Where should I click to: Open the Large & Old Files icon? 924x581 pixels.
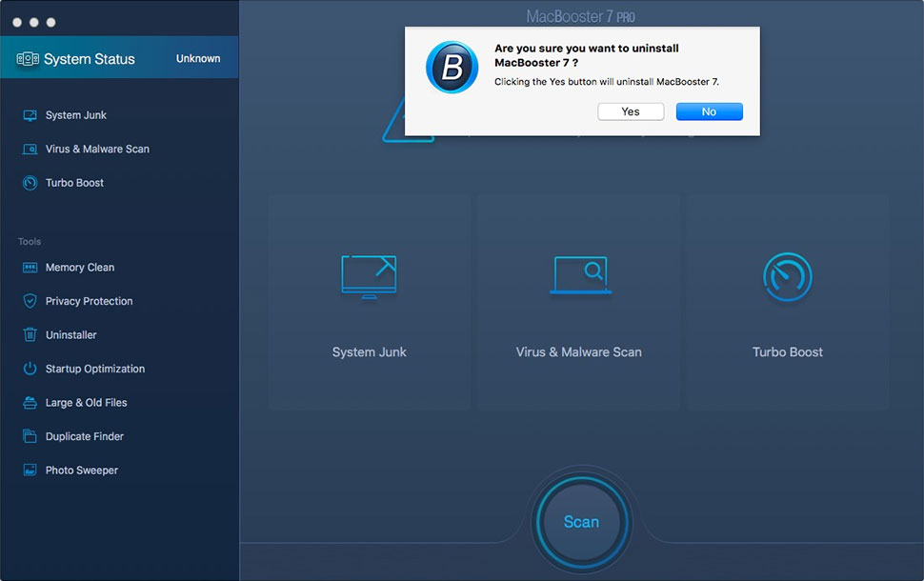(28, 402)
